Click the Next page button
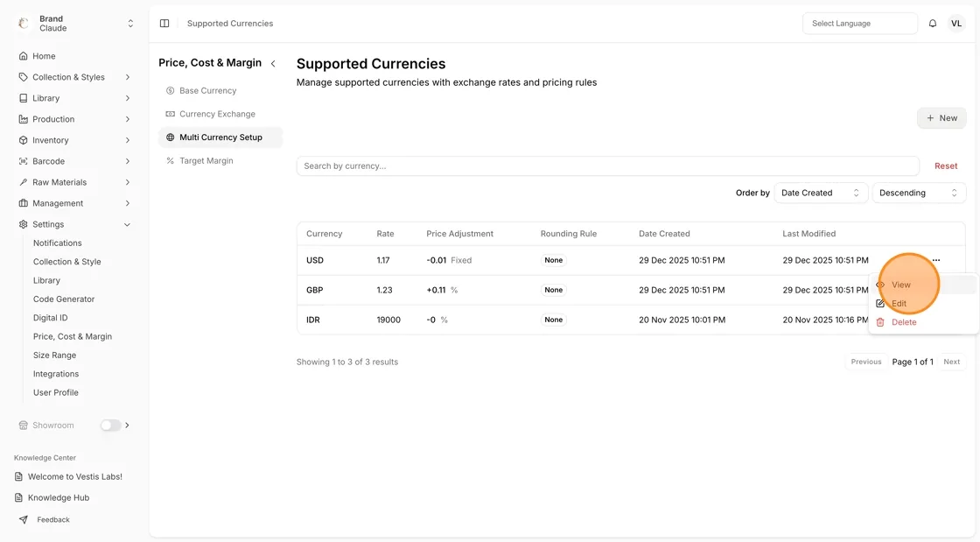Screen dimensions: 980x542 click(951, 362)
